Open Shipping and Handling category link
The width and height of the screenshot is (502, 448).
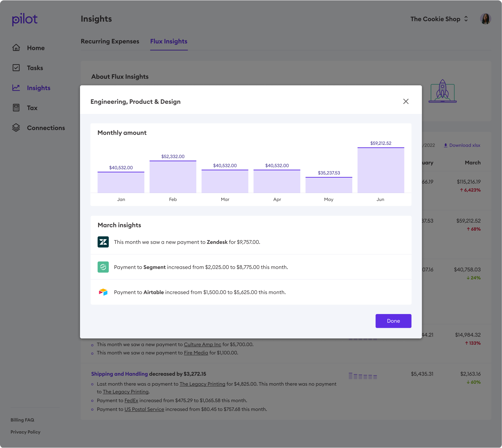[120, 374]
